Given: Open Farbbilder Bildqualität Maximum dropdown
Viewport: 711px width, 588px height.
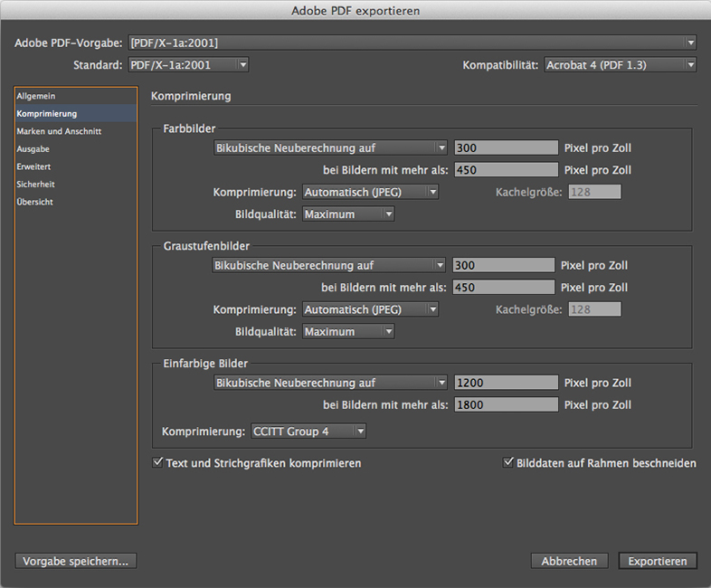Looking at the screenshot, I should click(x=348, y=214).
